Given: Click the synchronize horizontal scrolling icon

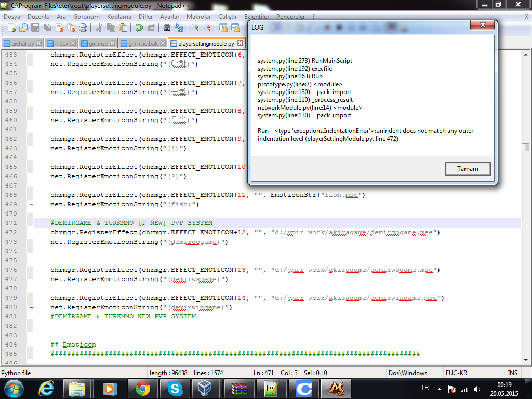Looking at the screenshot, I should tap(235, 28).
